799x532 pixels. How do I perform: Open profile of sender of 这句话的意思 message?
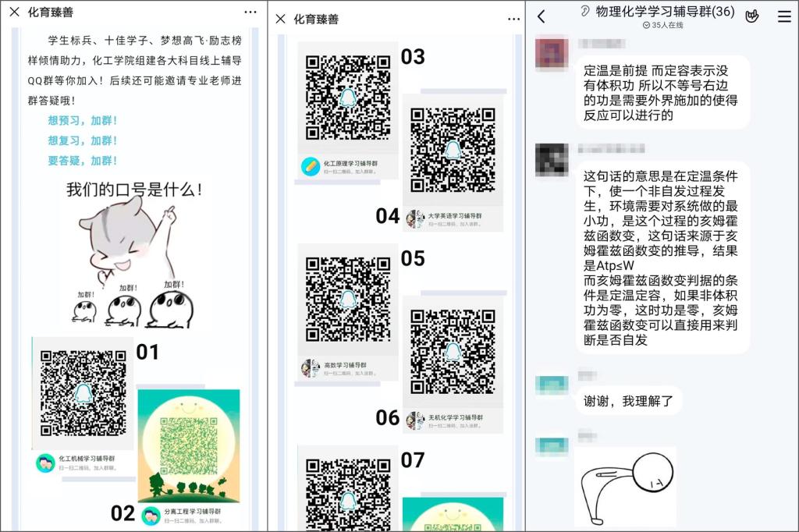tap(552, 159)
